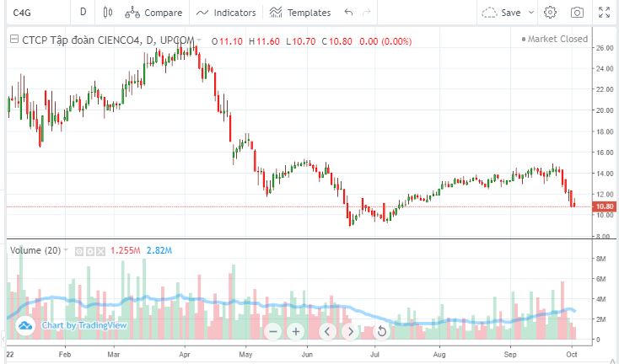Screen dimensions: 619x364
Task: Open the candlestick chart style selector
Action: pyautogui.click(x=107, y=13)
